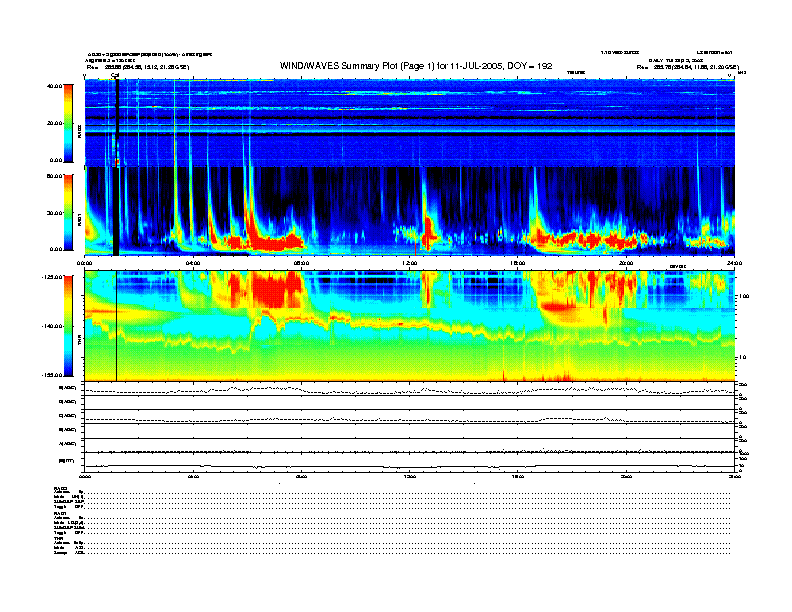Click the TNR vertical axis label
This screenshot has width=792, height=612.
tap(79, 342)
